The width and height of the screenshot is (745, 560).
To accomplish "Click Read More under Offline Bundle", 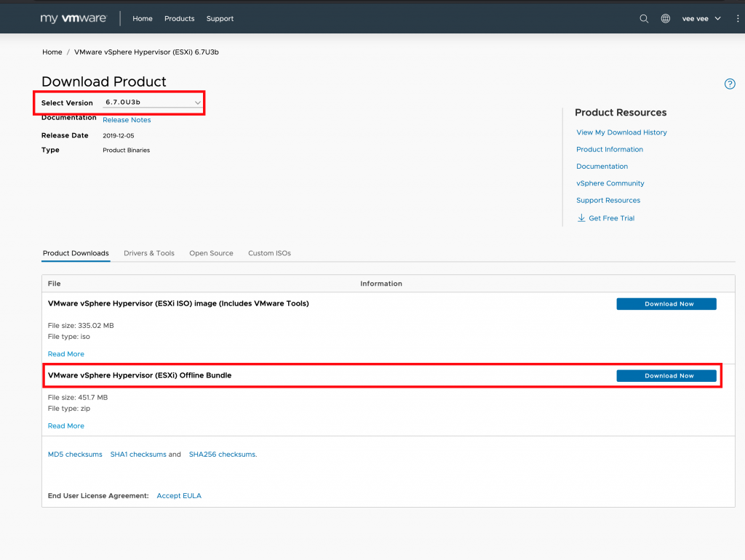I will 66,426.
